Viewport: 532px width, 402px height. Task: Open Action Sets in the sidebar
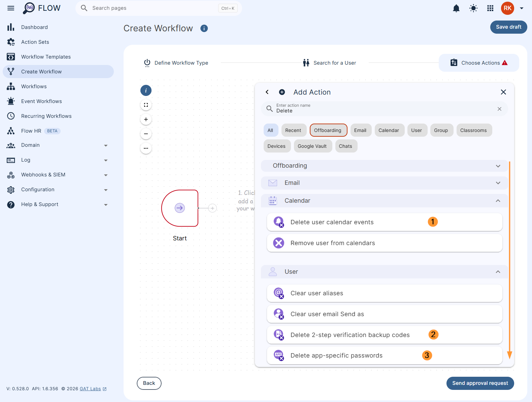pos(58,42)
